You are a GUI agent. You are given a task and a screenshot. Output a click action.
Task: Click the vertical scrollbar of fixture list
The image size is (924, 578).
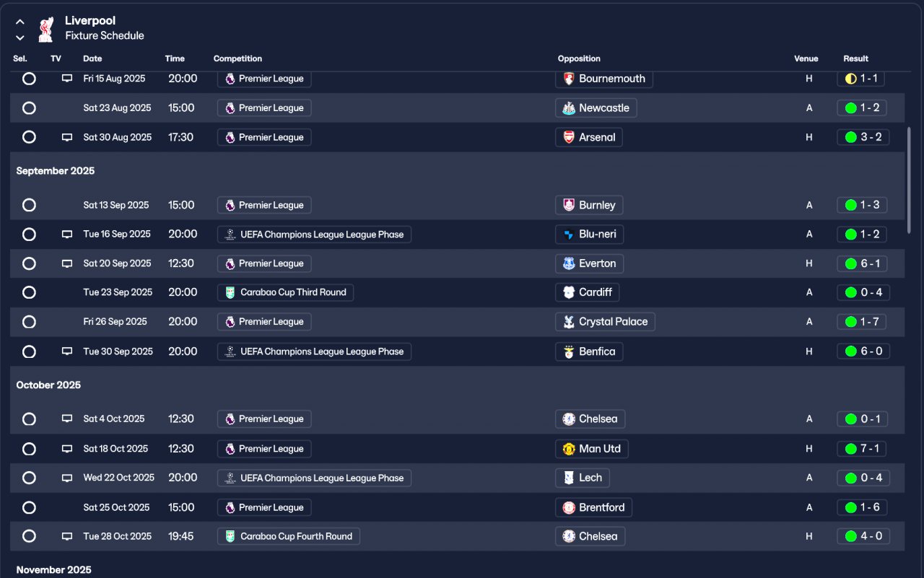click(x=909, y=180)
